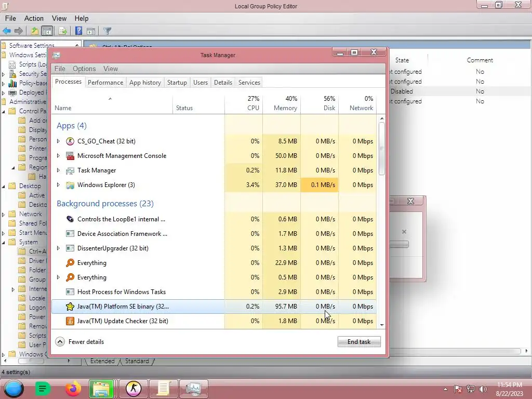Switch to App history tab
This screenshot has width=532, height=399.
pos(145,83)
